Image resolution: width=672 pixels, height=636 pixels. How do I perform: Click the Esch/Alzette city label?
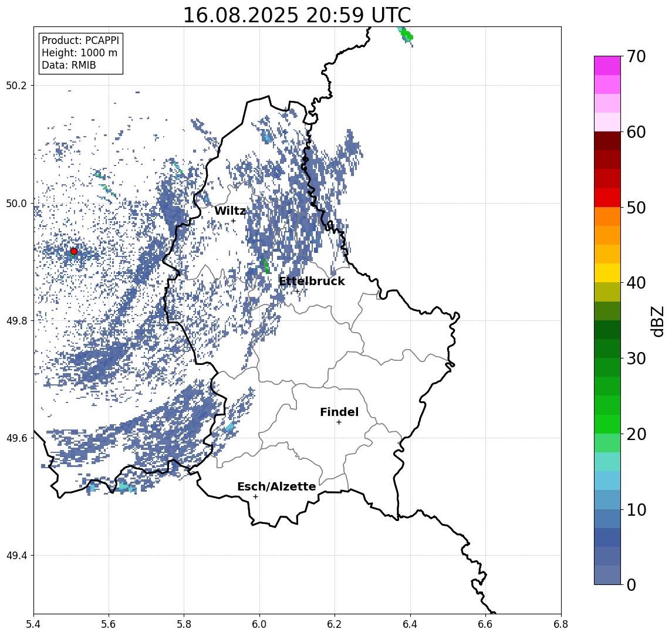(276, 486)
